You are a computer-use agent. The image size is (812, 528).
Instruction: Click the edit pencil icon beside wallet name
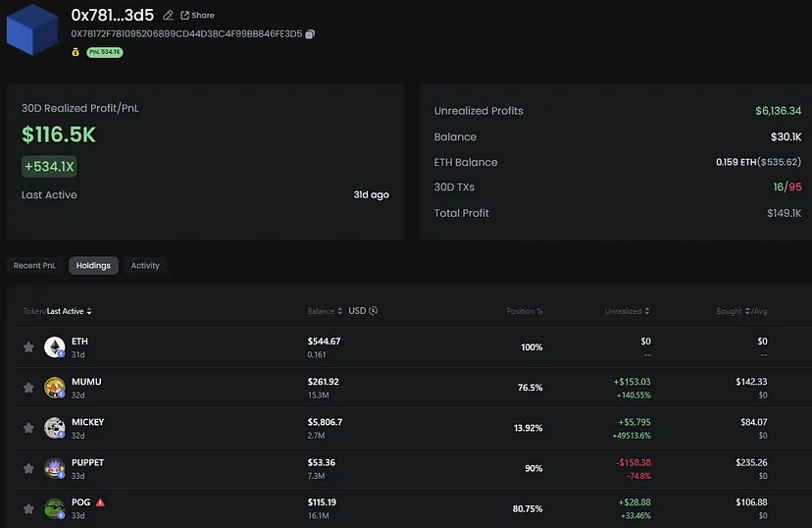point(168,16)
